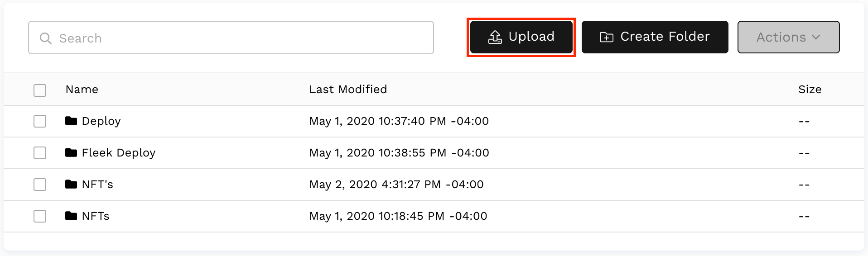The width and height of the screenshot is (868, 256).
Task: Open the Fleek Deploy folder name
Action: coord(119,153)
